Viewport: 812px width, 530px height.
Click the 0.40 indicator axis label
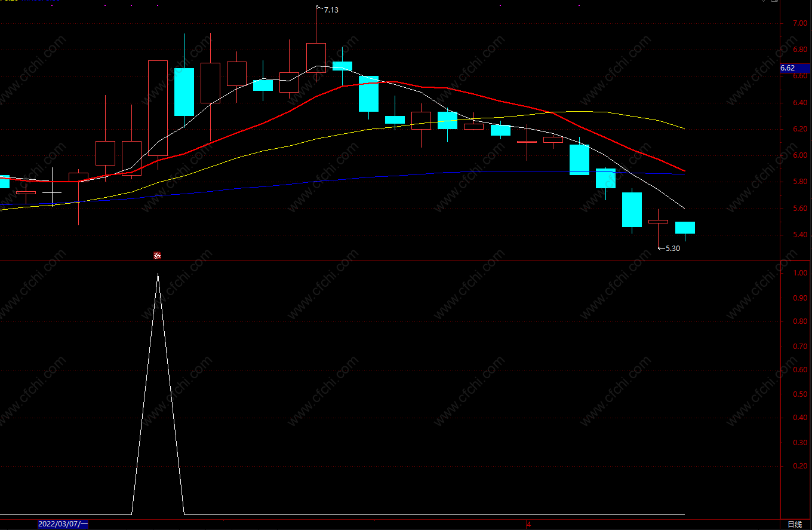tap(800, 418)
